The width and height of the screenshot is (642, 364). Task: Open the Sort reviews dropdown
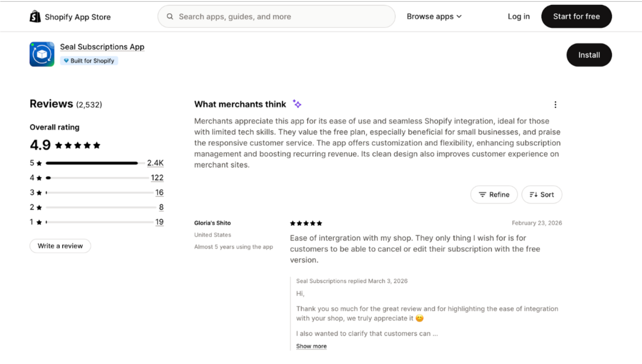coord(541,195)
